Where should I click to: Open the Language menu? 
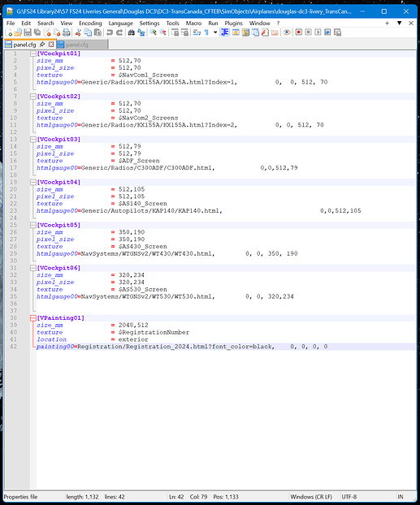(x=120, y=24)
